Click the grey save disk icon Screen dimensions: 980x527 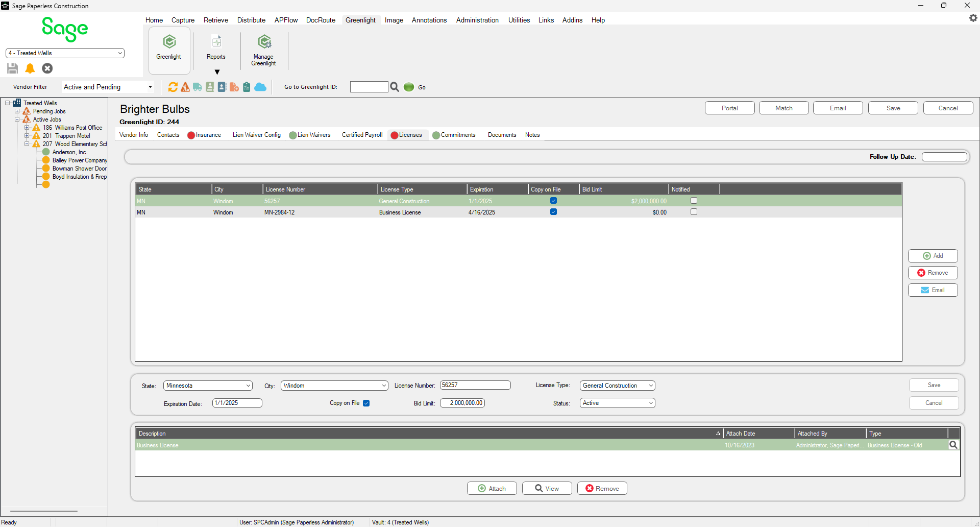[13, 68]
